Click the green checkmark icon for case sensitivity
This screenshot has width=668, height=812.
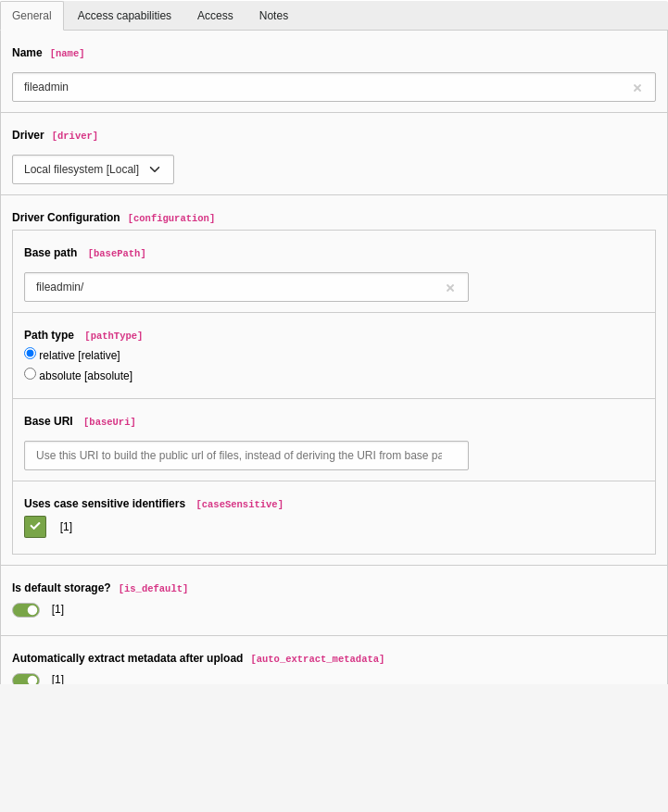(x=35, y=526)
